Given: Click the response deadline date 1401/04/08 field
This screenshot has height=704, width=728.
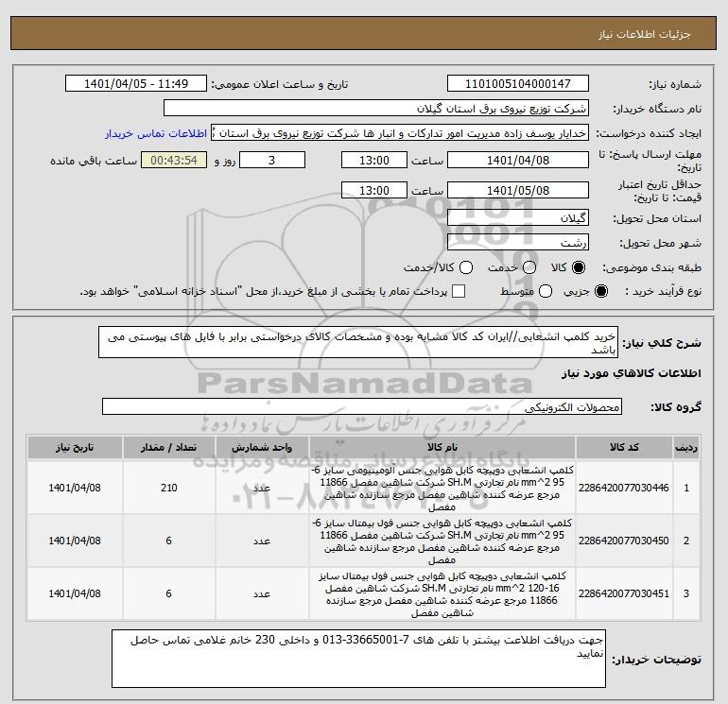Looking at the screenshot, I should coord(518,161).
